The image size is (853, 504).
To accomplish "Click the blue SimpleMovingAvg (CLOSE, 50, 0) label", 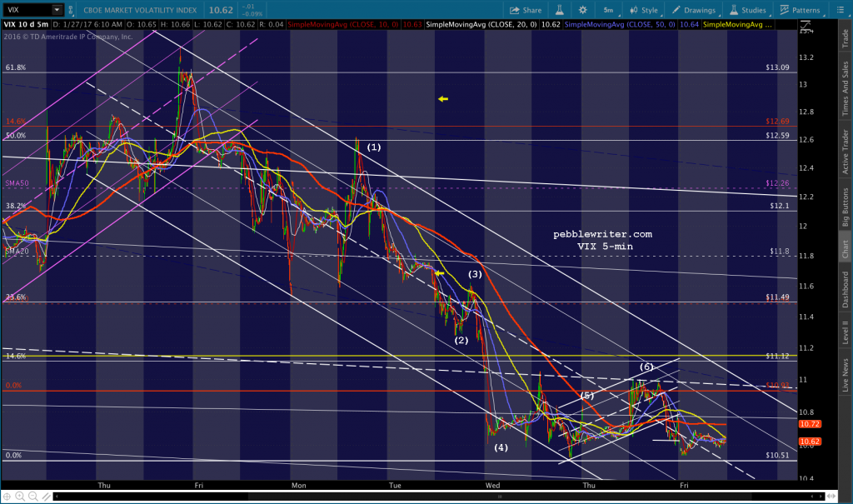I will (x=620, y=24).
